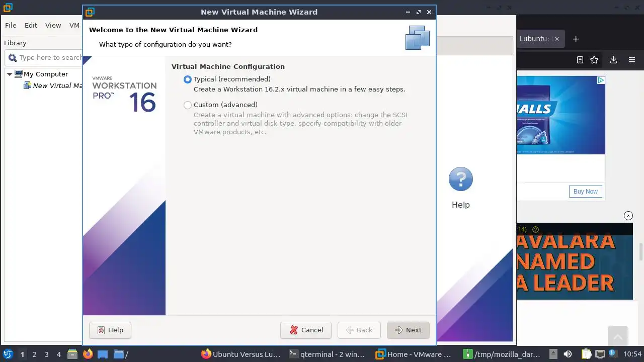Click the removable media tray icon
The image size is (644, 362).
tap(553, 354)
